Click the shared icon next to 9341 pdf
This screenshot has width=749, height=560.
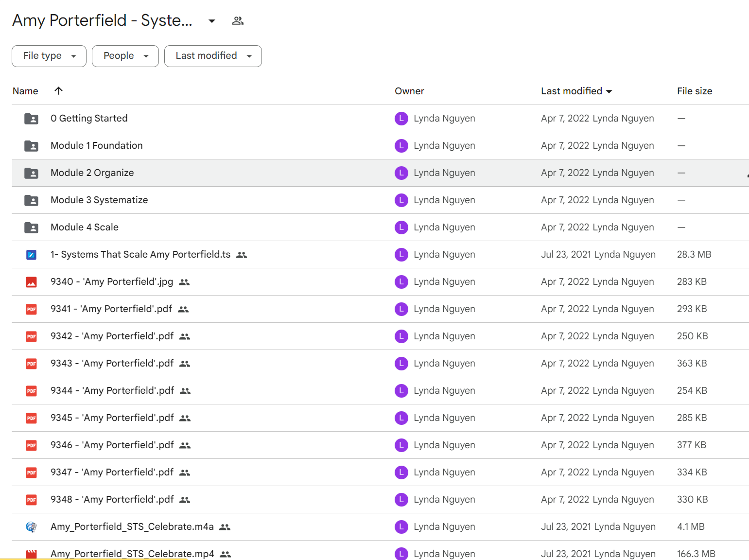pos(183,309)
